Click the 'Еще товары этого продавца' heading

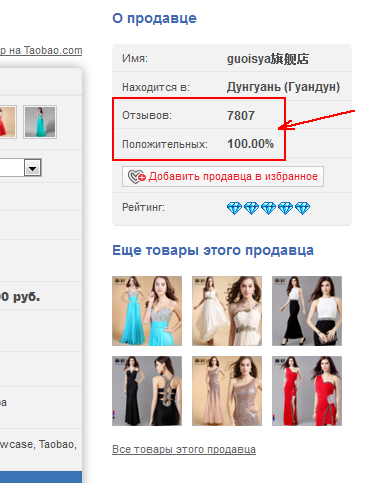[x=213, y=250]
